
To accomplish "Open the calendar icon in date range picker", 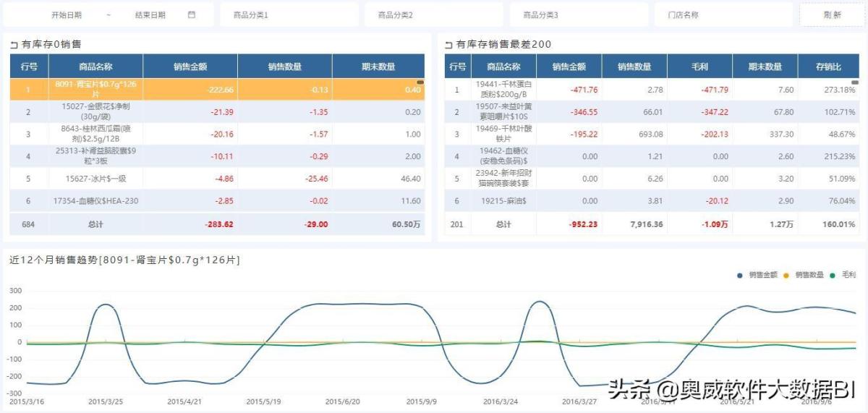I will [192, 14].
